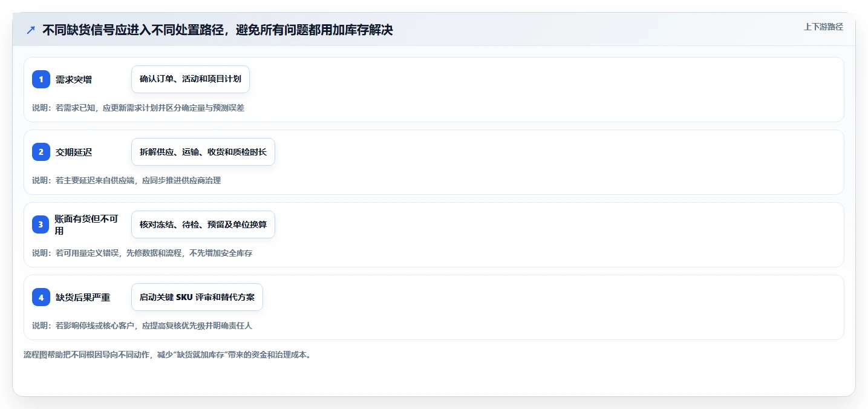Click the step 2 number badge

[x=41, y=152]
